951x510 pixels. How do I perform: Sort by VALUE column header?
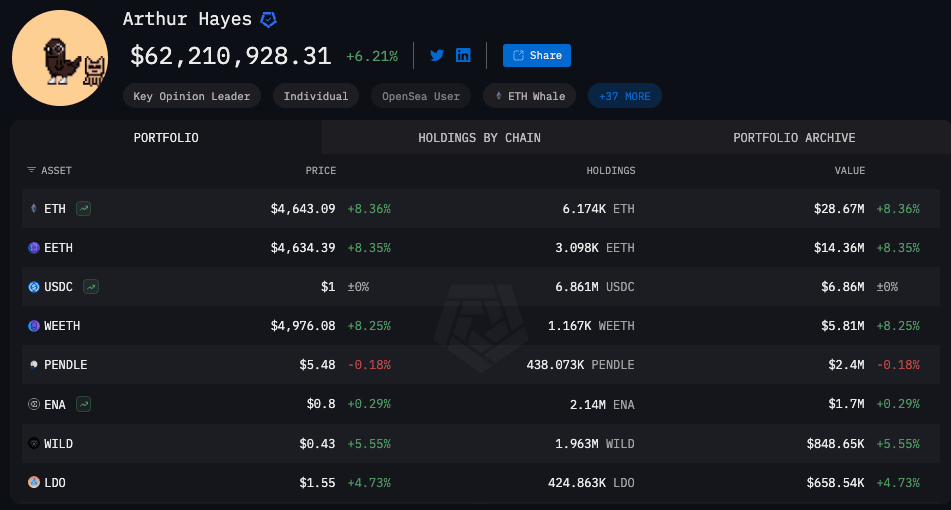click(850, 170)
